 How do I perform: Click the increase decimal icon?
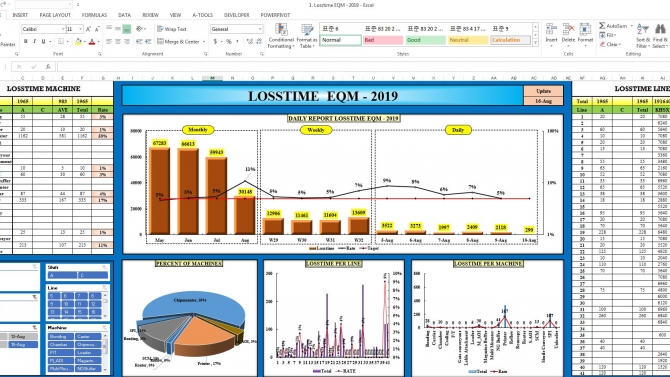[x=250, y=41]
